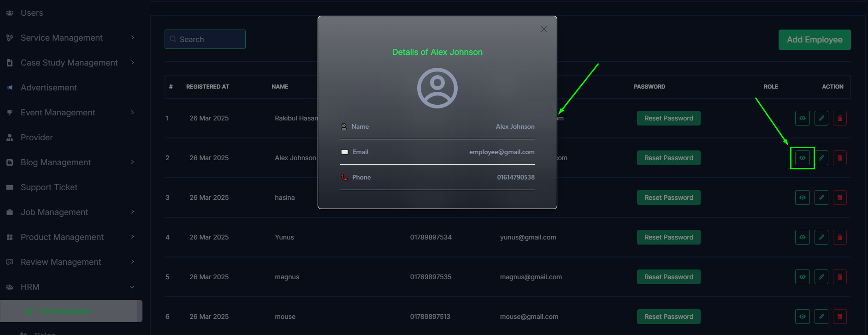Expand Event Management submenu chevron
This screenshot has width=868, height=335.
(x=132, y=113)
